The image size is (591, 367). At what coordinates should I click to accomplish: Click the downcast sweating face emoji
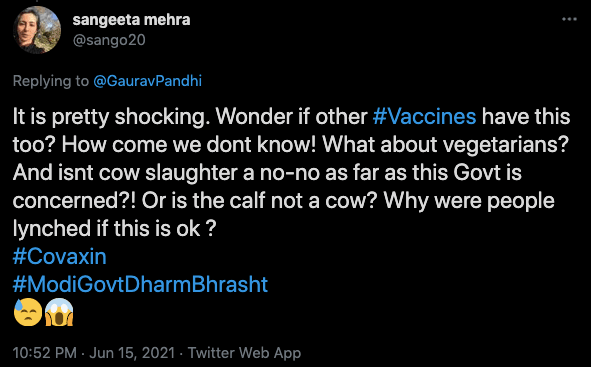click(28, 312)
